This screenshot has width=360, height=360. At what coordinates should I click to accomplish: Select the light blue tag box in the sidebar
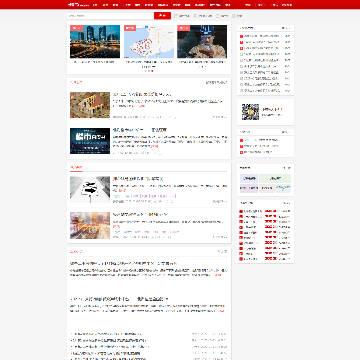(283, 188)
